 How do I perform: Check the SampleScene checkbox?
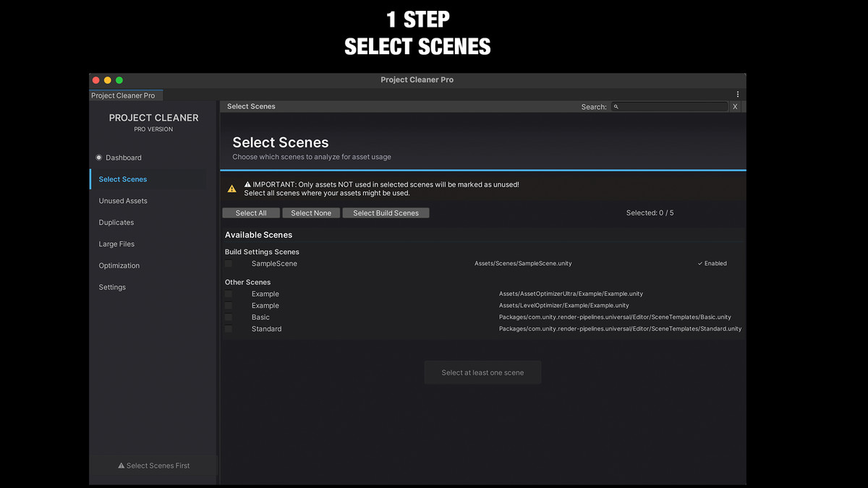pos(229,263)
